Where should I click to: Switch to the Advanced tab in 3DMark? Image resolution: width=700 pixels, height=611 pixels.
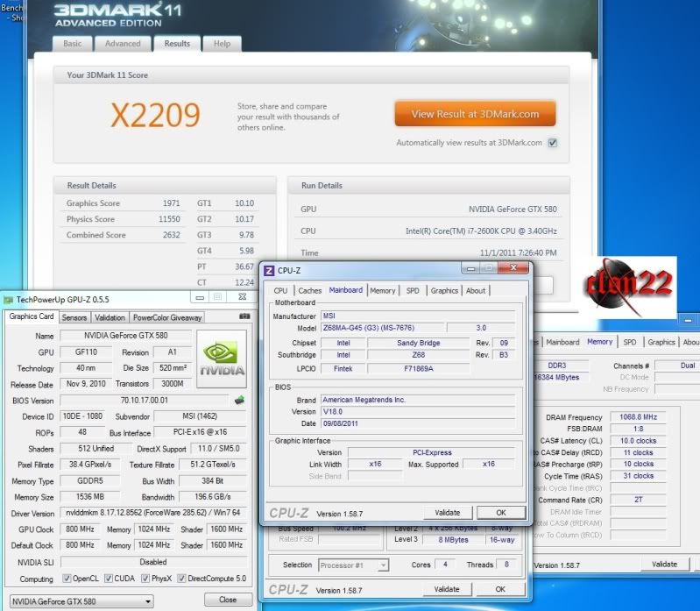[x=123, y=44]
